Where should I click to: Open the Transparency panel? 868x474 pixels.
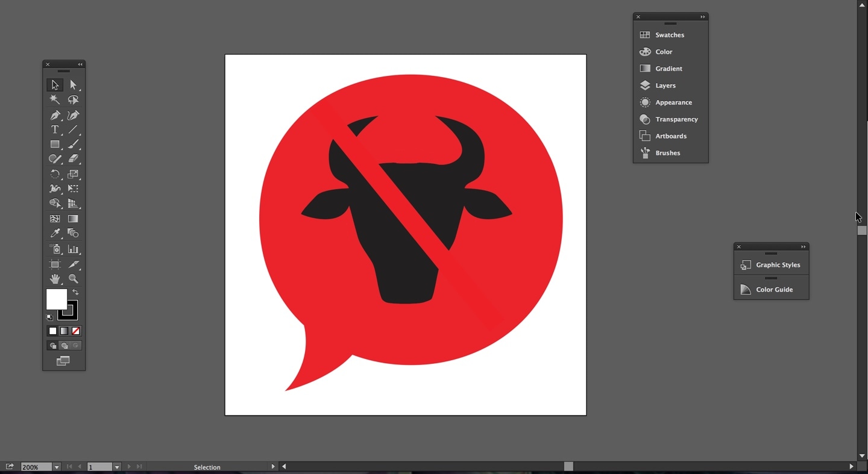click(x=676, y=119)
